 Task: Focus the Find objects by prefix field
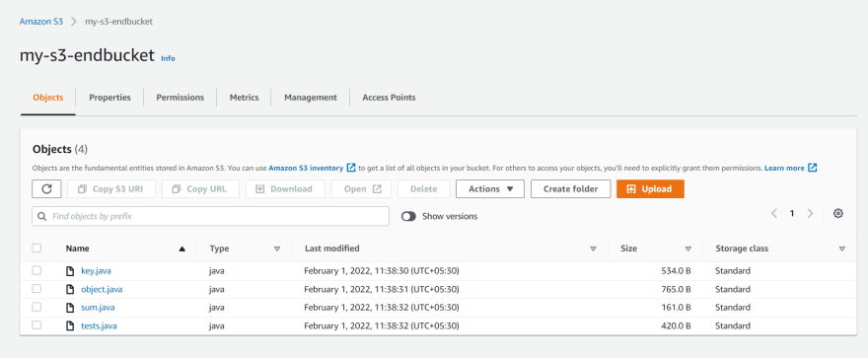[x=210, y=216]
